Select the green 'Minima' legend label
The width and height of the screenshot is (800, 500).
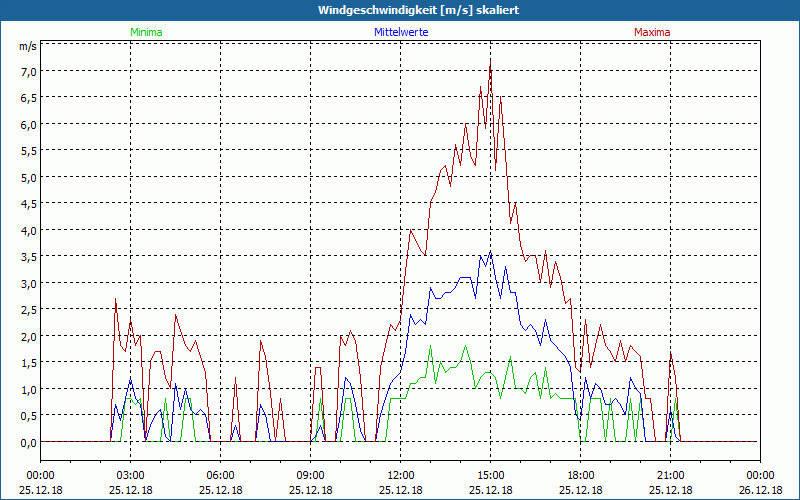pos(145,32)
